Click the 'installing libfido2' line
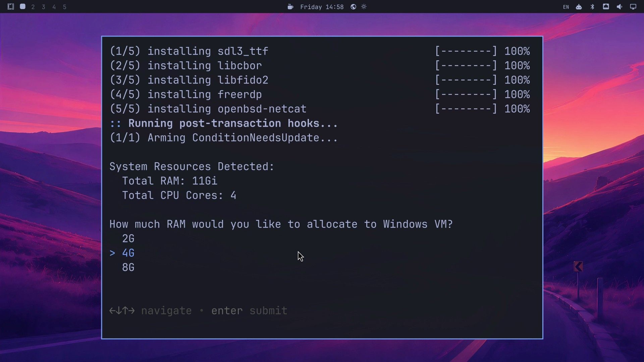This screenshot has height=362, width=644. pyautogui.click(x=189, y=80)
